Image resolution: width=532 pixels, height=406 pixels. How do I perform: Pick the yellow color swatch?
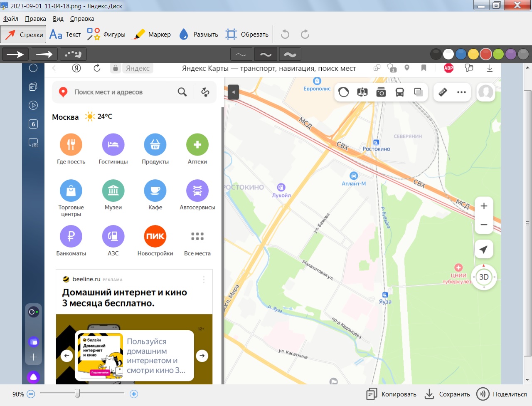tap(473, 54)
